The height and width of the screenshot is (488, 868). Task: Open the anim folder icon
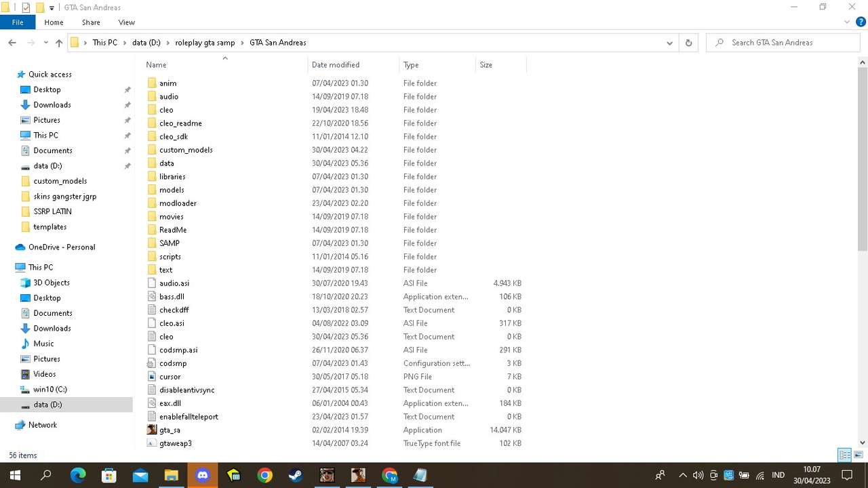click(x=152, y=83)
